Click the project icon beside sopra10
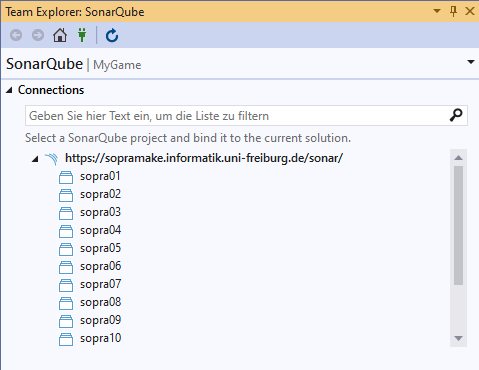Viewport: 479px width, 370px height. [x=66, y=339]
